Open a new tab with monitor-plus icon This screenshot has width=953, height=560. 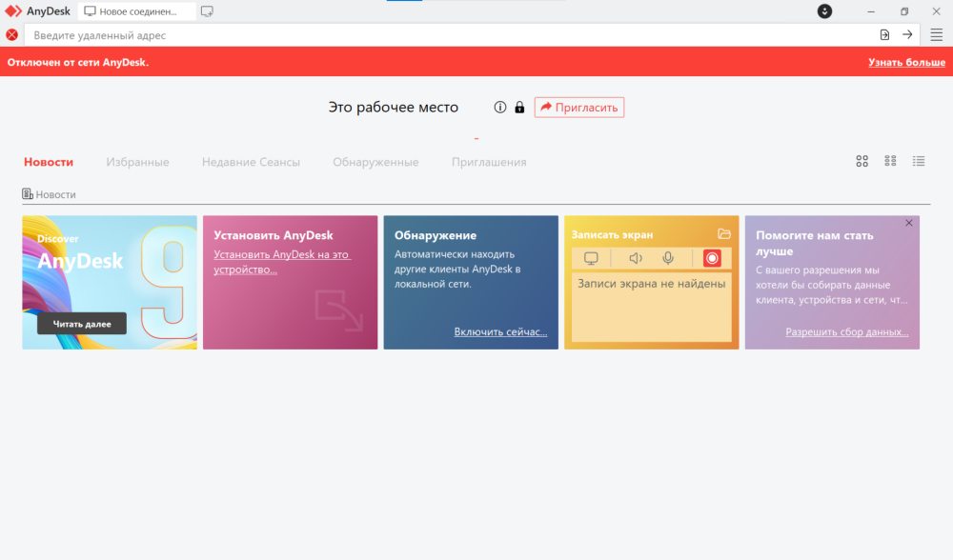click(x=207, y=11)
